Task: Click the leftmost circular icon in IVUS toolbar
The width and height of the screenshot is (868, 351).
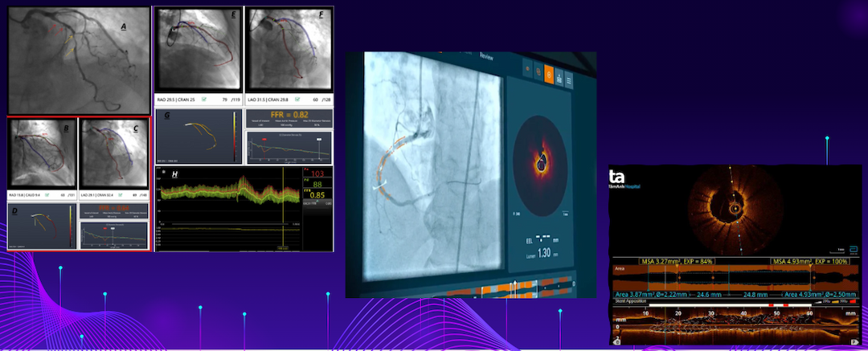Action: coord(527,68)
